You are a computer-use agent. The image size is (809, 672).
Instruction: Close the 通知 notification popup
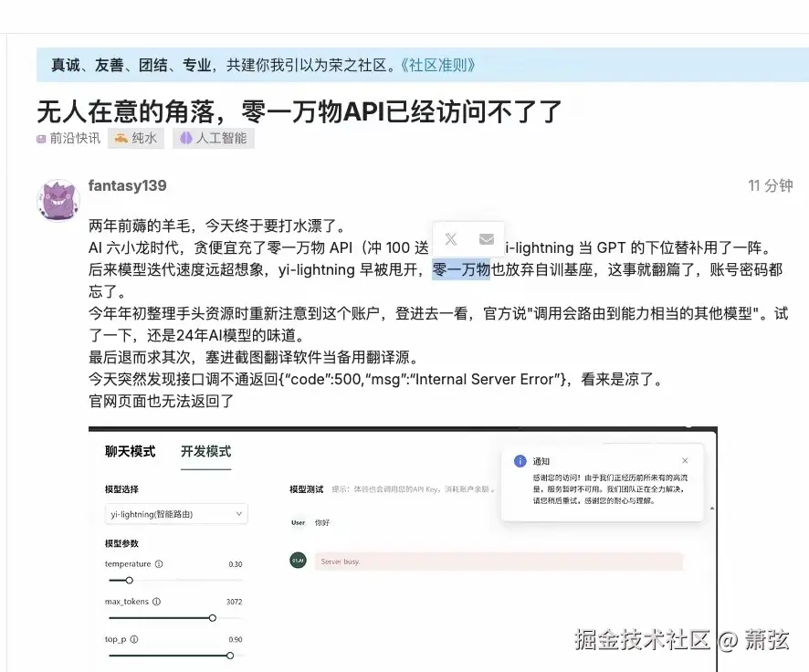(685, 460)
